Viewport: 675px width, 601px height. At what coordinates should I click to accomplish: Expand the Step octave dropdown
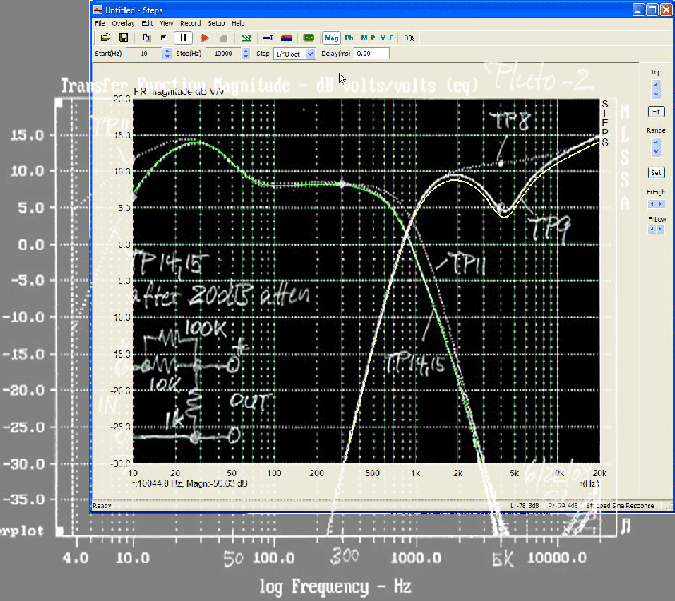click(310, 54)
